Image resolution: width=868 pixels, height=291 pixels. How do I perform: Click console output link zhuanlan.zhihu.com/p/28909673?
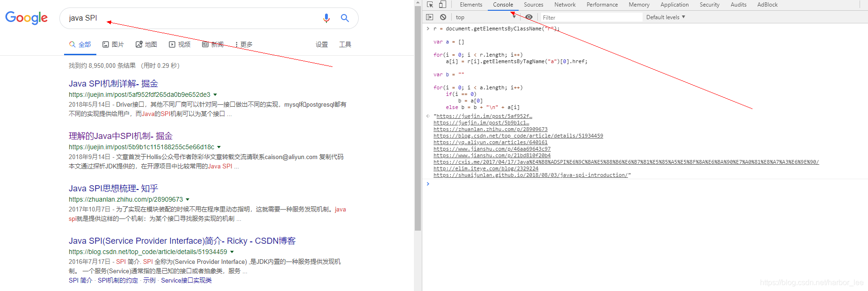(x=490, y=129)
